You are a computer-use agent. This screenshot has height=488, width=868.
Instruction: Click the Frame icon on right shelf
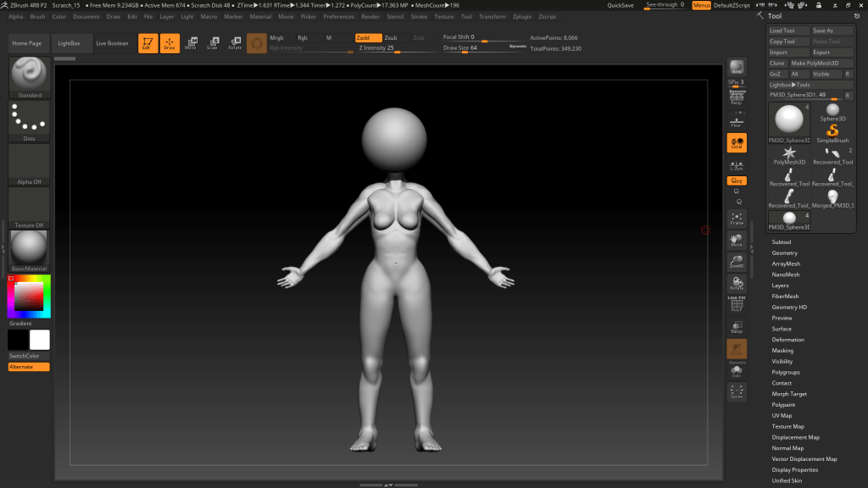click(x=737, y=219)
